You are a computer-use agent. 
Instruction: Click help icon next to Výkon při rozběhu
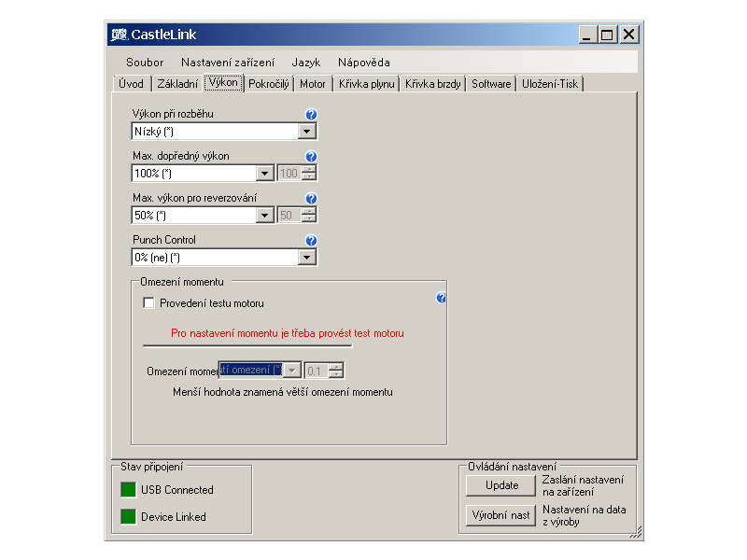click(311, 115)
